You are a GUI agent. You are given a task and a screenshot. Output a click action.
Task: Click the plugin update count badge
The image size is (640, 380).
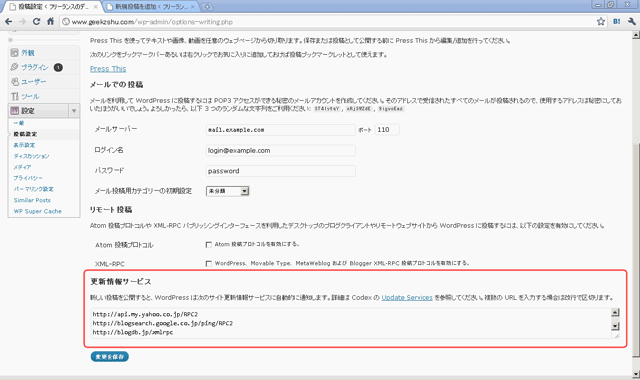click(58, 67)
